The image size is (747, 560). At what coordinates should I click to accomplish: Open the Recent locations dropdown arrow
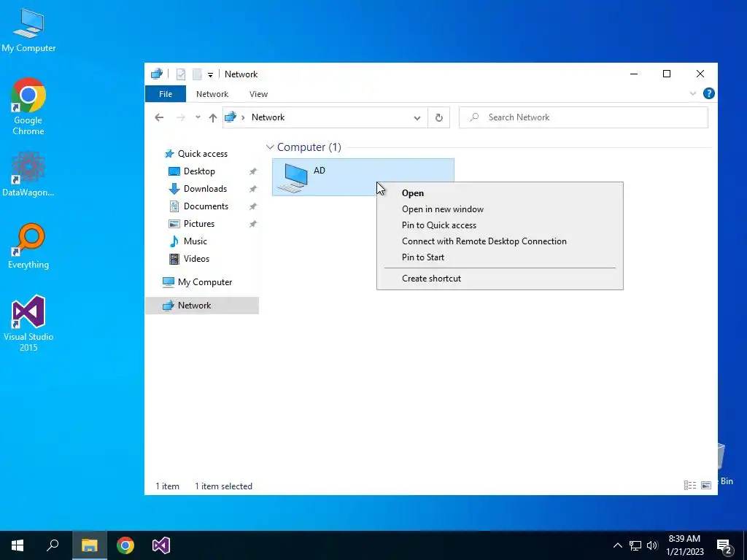pos(198,117)
